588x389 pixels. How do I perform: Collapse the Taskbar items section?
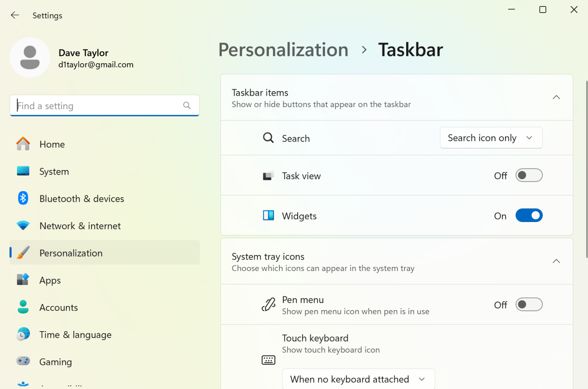tap(556, 97)
